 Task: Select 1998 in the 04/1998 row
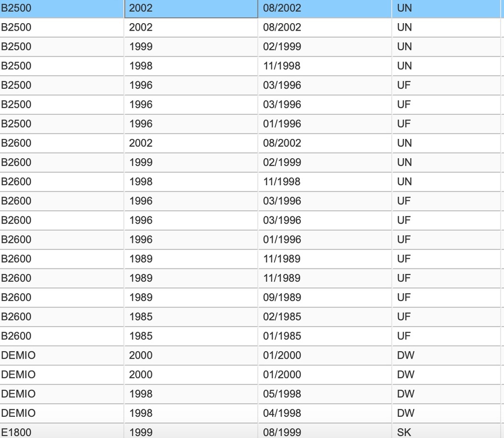click(x=191, y=413)
